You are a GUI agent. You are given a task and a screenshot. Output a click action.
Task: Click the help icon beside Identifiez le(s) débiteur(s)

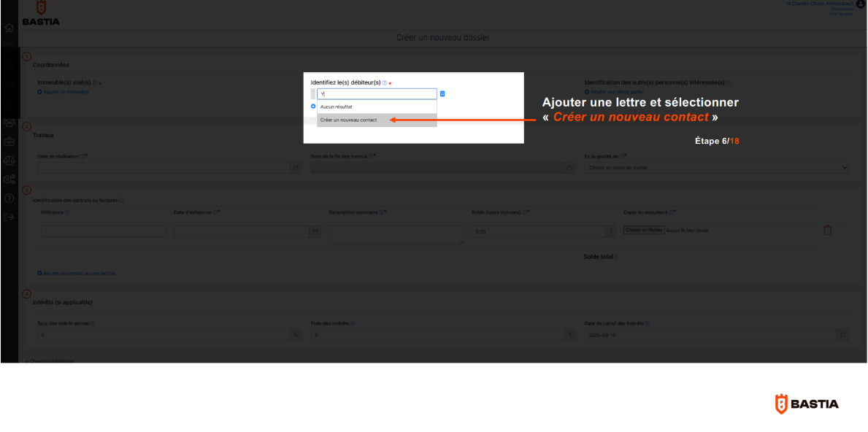tap(384, 82)
